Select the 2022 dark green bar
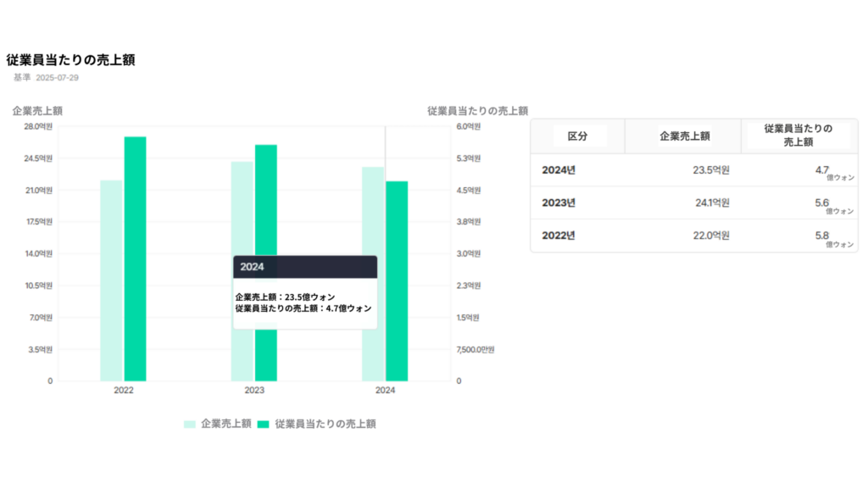 pyautogui.click(x=136, y=258)
